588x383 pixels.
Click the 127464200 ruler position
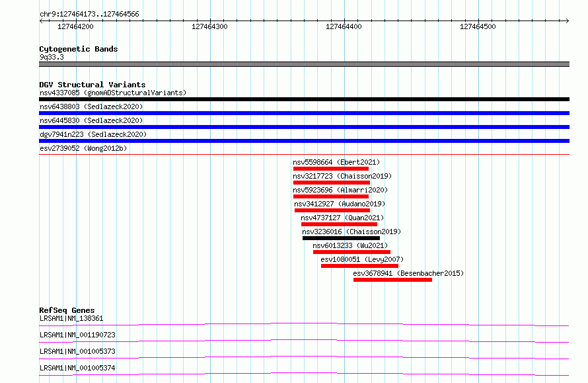click(75, 26)
